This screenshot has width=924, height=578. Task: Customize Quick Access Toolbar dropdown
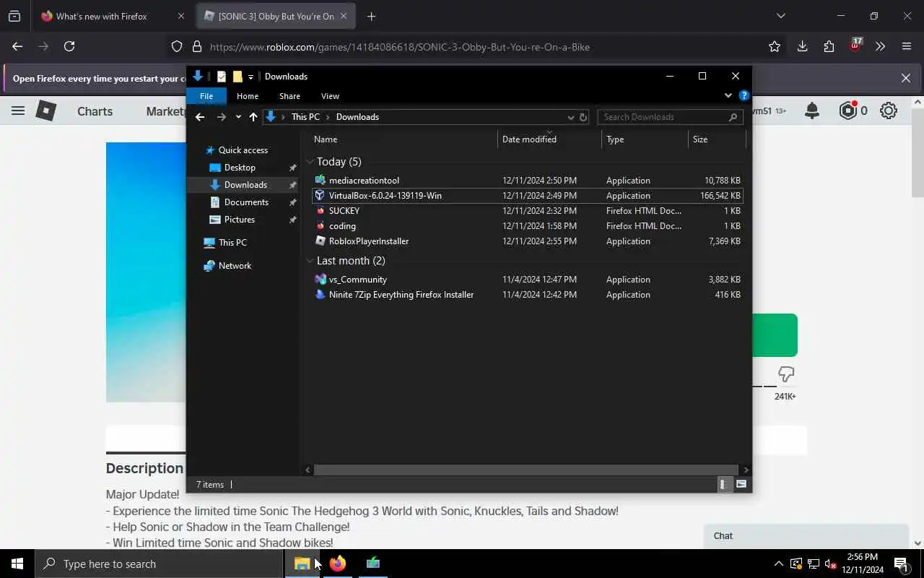pos(250,77)
